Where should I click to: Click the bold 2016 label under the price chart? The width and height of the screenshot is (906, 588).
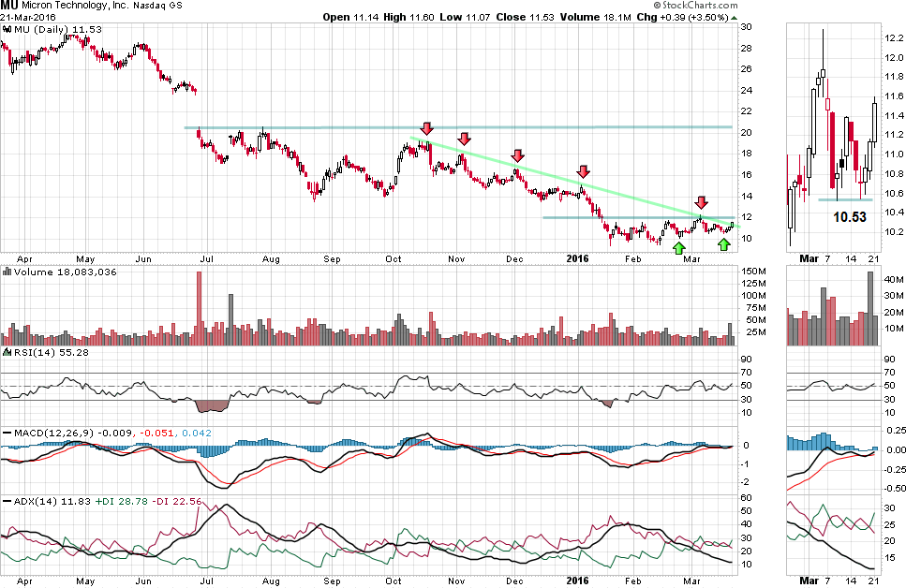coord(577,258)
